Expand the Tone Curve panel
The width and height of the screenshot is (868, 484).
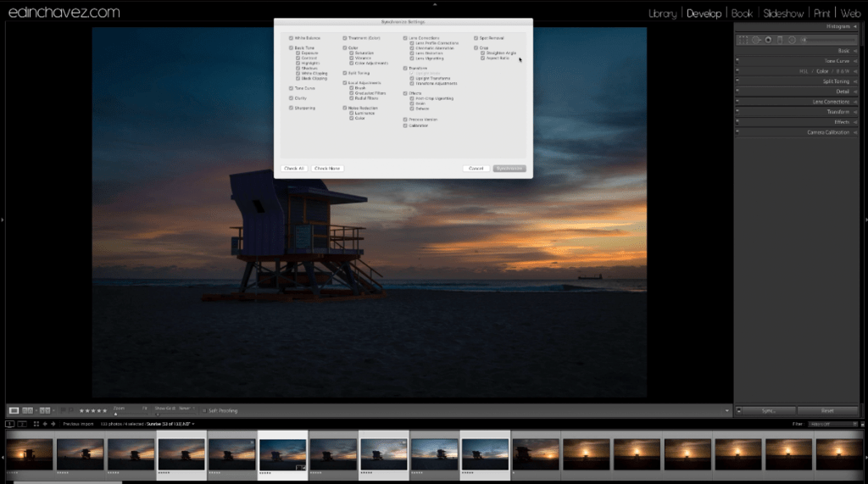pos(855,61)
